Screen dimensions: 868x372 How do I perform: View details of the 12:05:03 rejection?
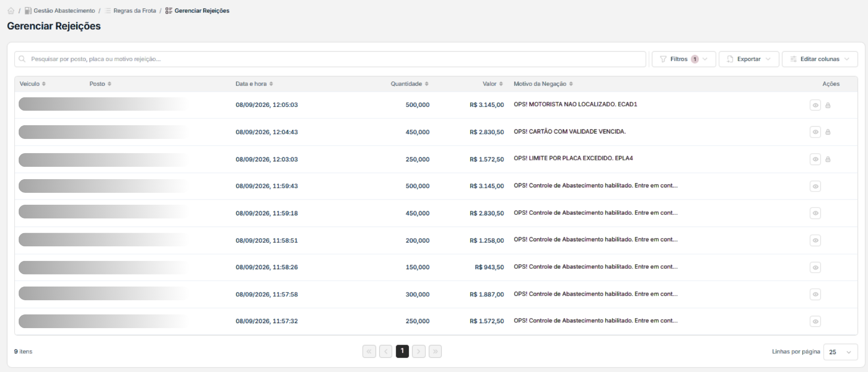(x=815, y=105)
